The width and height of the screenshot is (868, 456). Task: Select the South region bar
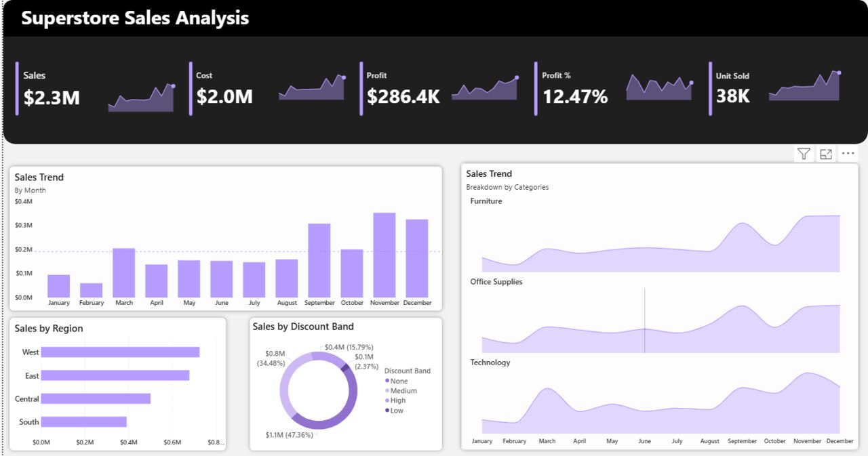tap(83, 421)
